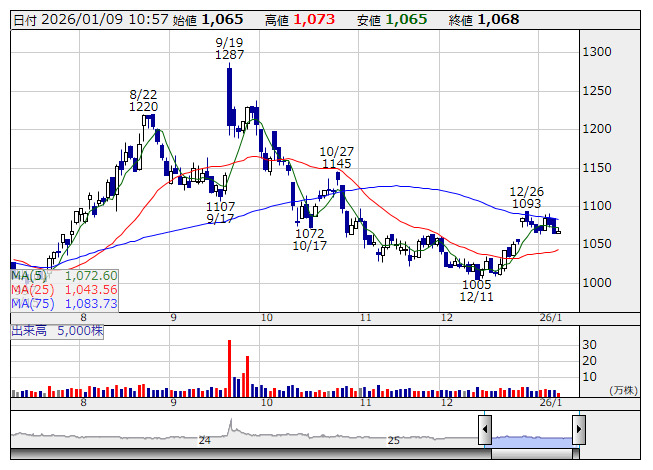Click the 9/17 low label 1107
653x470 pixels.
click(221, 206)
